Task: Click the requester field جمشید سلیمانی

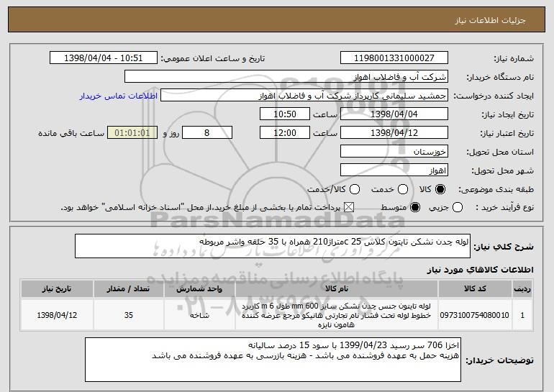Action: (304, 96)
